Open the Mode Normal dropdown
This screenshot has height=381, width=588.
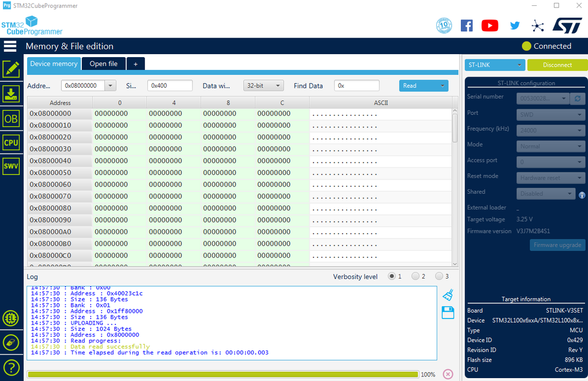coord(550,146)
